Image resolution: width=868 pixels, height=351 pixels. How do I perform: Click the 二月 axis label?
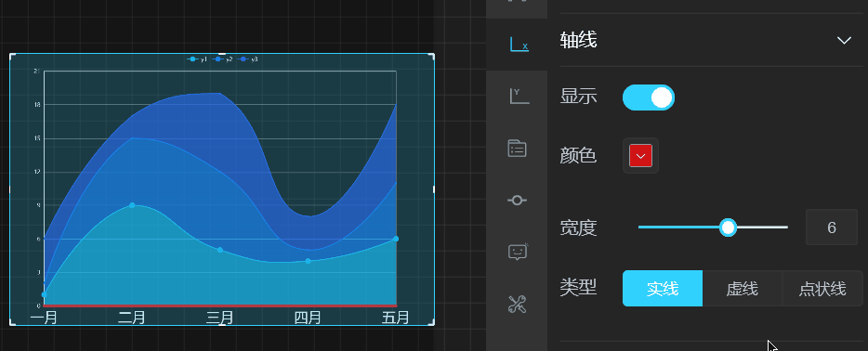[x=132, y=318]
